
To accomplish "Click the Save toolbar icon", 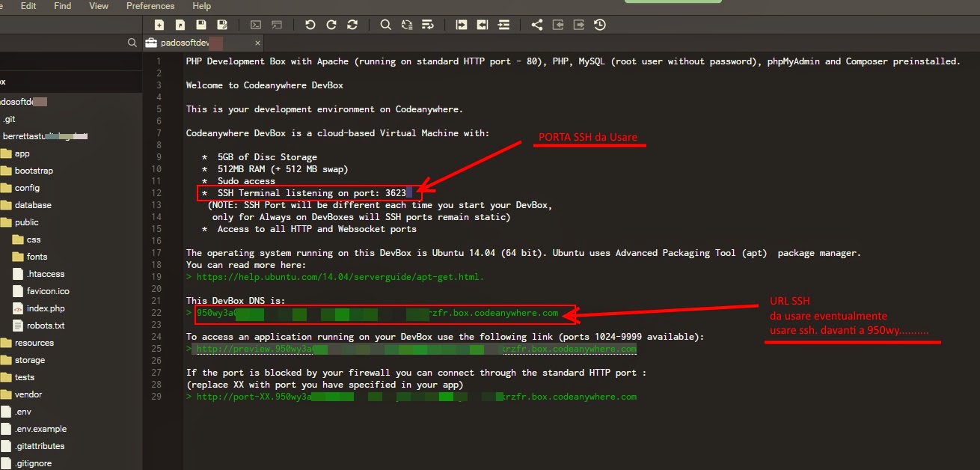I will pos(201,25).
